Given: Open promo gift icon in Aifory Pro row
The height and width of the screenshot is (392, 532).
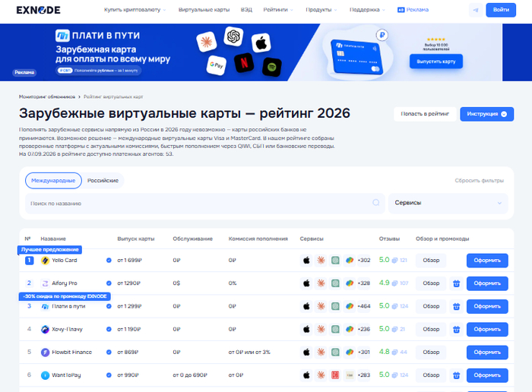Looking at the screenshot, I should pos(456,283).
